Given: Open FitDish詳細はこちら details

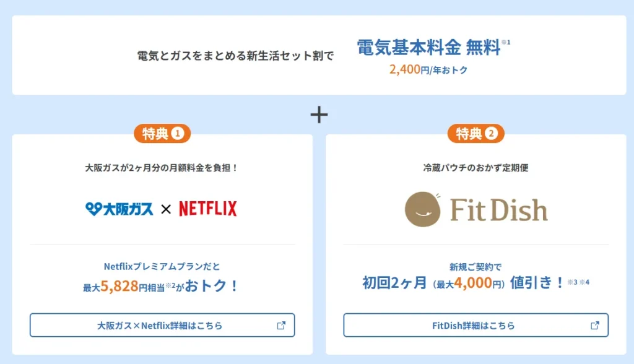Looking at the screenshot, I should (x=475, y=324).
